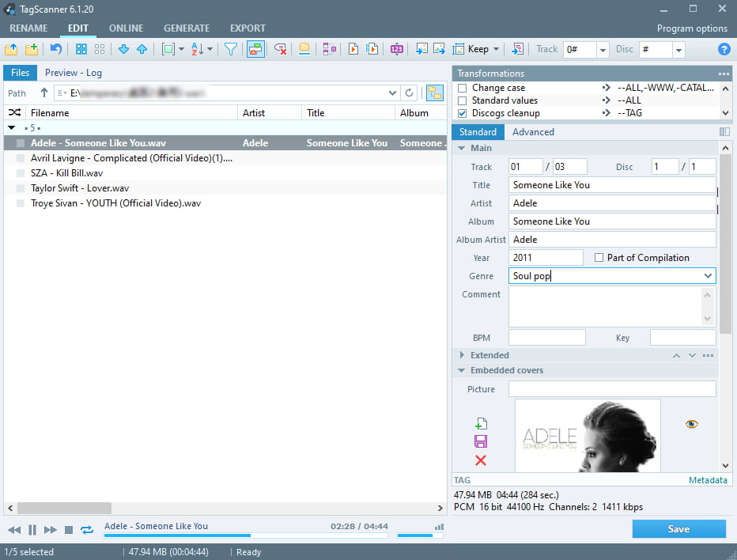Click the Metadata link
Viewport: 737px width, 560px height.
point(708,480)
